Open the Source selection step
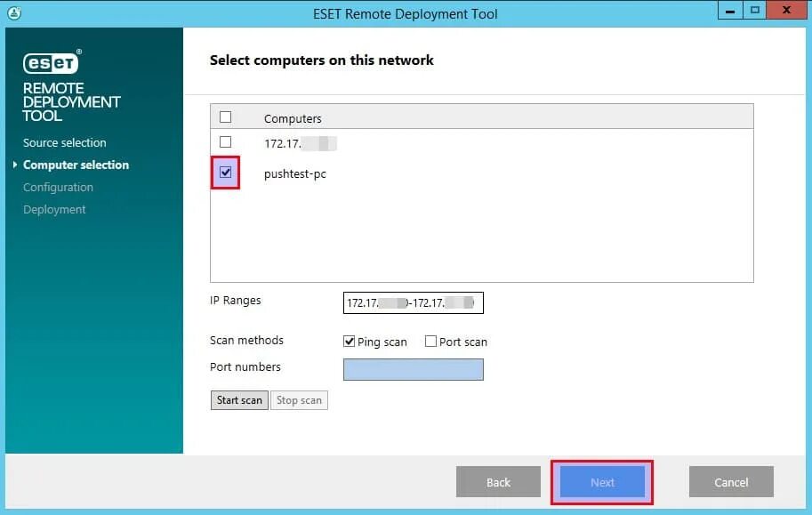This screenshot has width=812, height=515. tap(65, 142)
